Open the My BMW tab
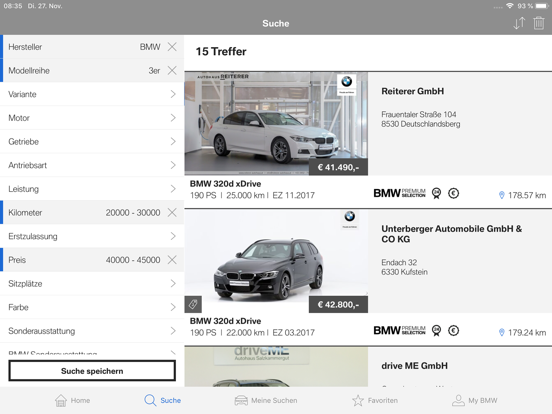 point(475,400)
